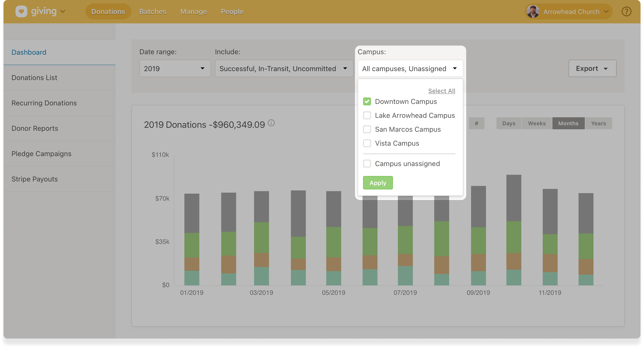Click the user profile avatar photo

[x=533, y=11]
